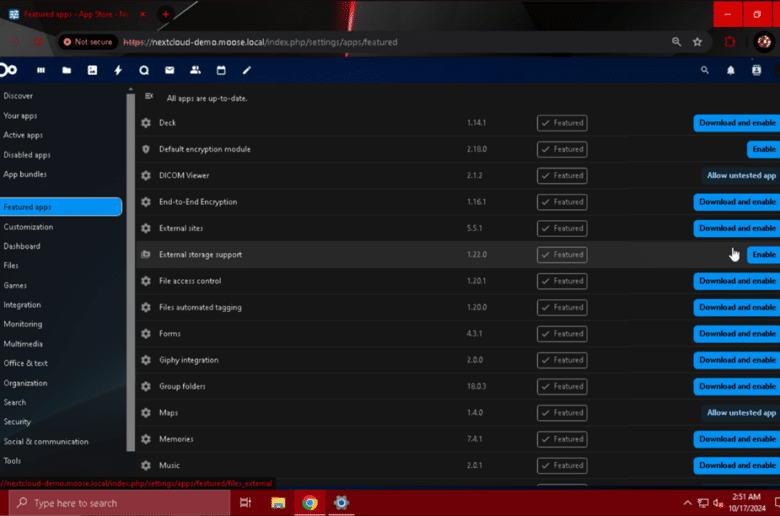Viewport: 780px width, 516px height.
Task: Reload the page with the browser refresh icon
Action: click(x=38, y=42)
